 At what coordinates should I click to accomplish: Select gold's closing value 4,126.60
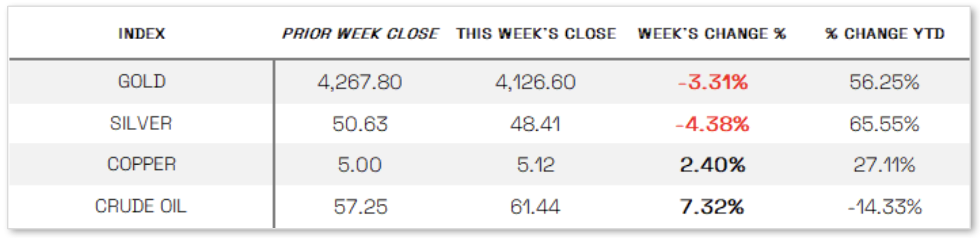coord(535,82)
